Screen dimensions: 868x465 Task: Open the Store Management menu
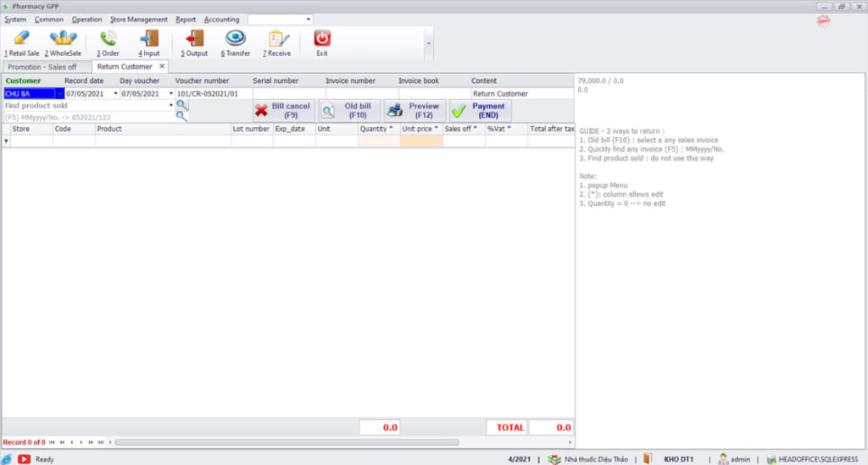[139, 19]
